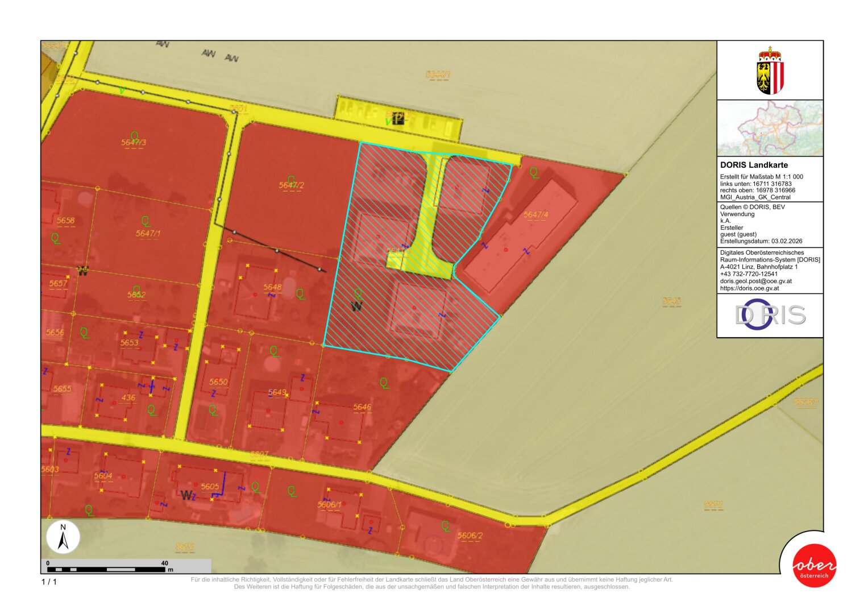The image size is (868, 614).
Task: Click the doris.geol.post@ooe.gv.at email address
Action: pos(755,281)
